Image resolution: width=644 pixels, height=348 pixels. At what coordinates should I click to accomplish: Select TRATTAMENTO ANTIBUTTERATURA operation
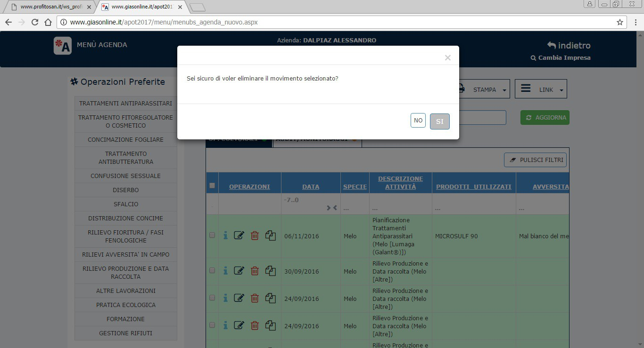125,158
